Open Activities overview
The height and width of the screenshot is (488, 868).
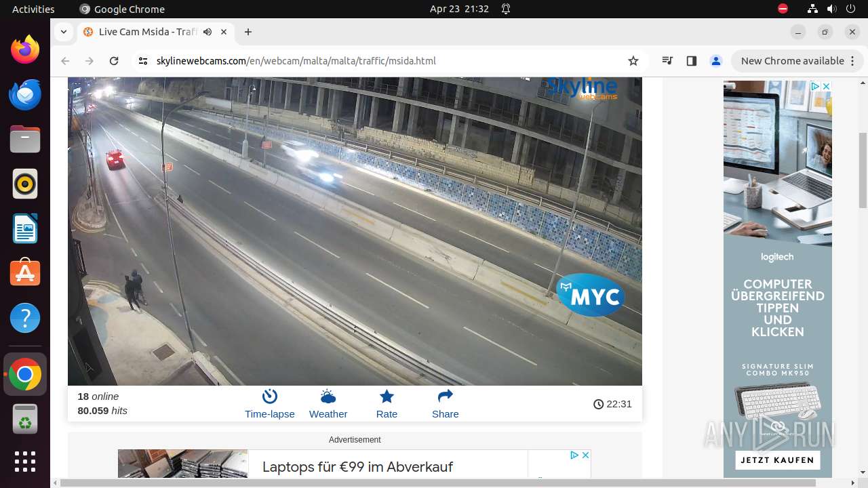click(33, 9)
